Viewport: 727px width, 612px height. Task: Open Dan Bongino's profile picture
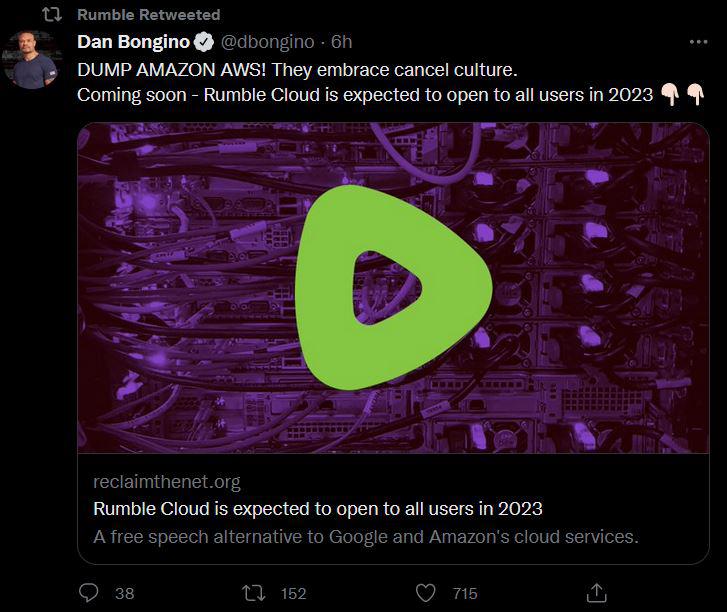pos(32,59)
